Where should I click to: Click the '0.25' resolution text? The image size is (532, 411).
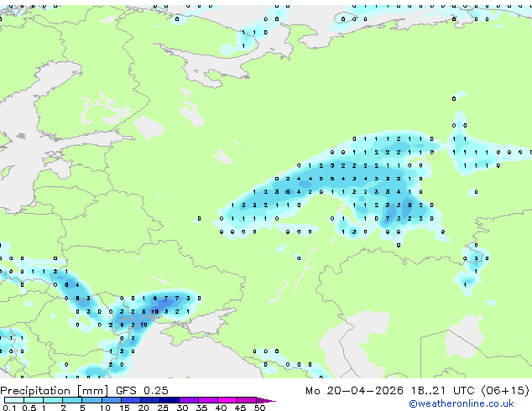click(156, 391)
